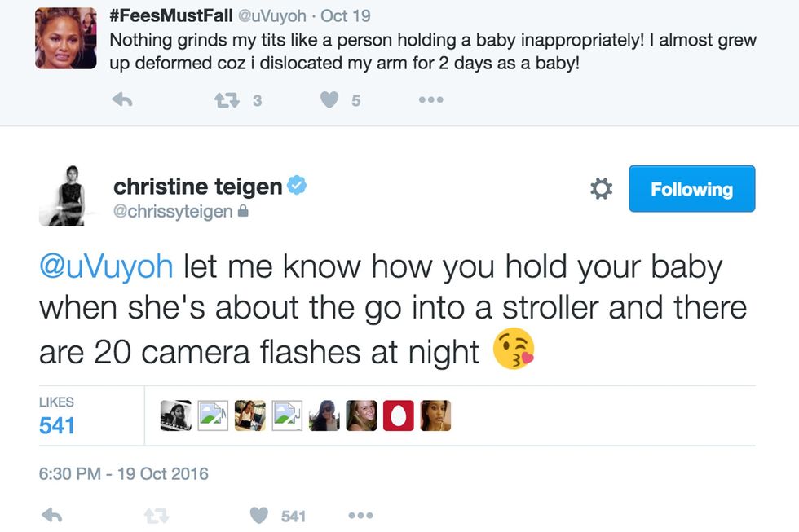
Task: Like the #FeesMustFall tweet with heart icon
Action: pyautogui.click(x=329, y=100)
